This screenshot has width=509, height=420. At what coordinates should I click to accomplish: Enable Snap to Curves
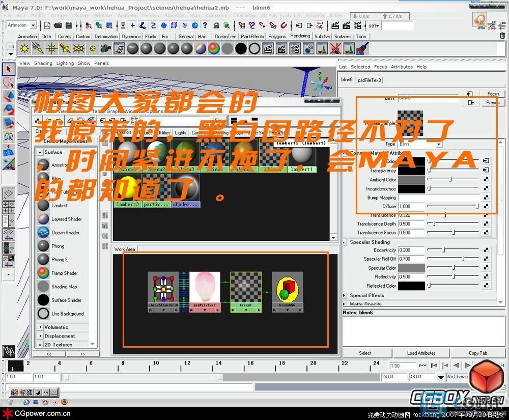(x=252, y=25)
